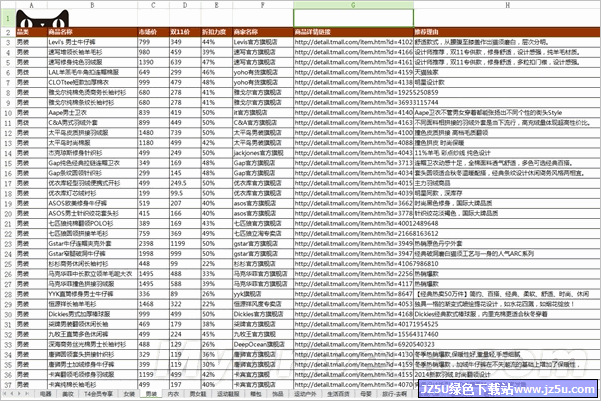The height and width of the screenshot is (401, 601).
Task: Open the 旅行-去啊 sheet tab
Action: (x=394, y=394)
